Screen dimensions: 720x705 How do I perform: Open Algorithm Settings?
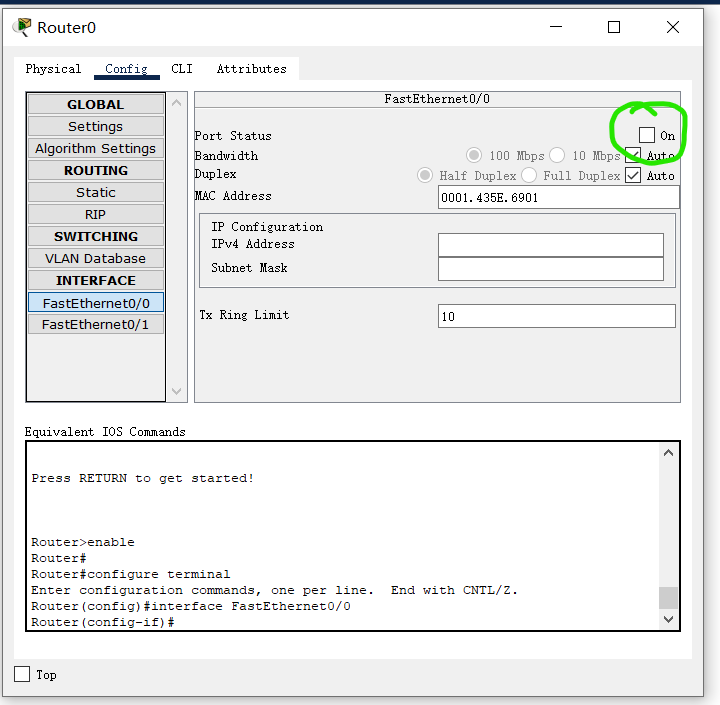pos(96,148)
